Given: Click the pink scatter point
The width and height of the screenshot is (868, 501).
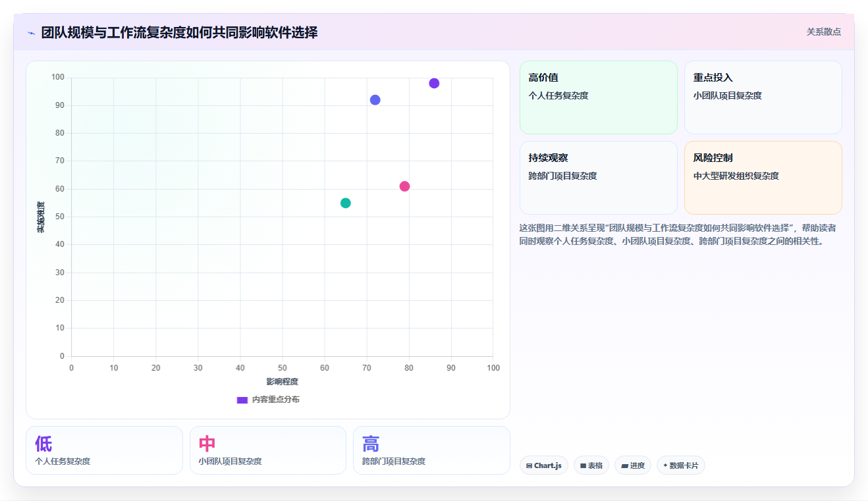Looking at the screenshot, I should coord(404,186).
